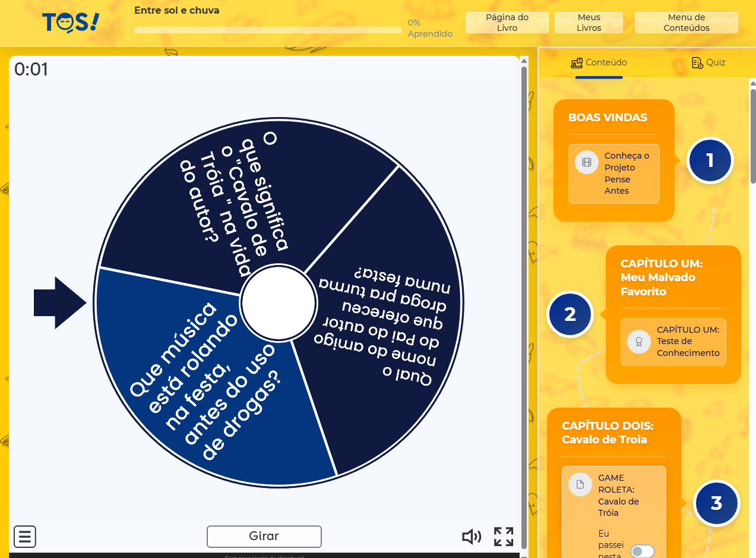756x558 pixels.
Task: Click the wheel's white center hub
Action: pyautogui.click(x=279, y=302)
